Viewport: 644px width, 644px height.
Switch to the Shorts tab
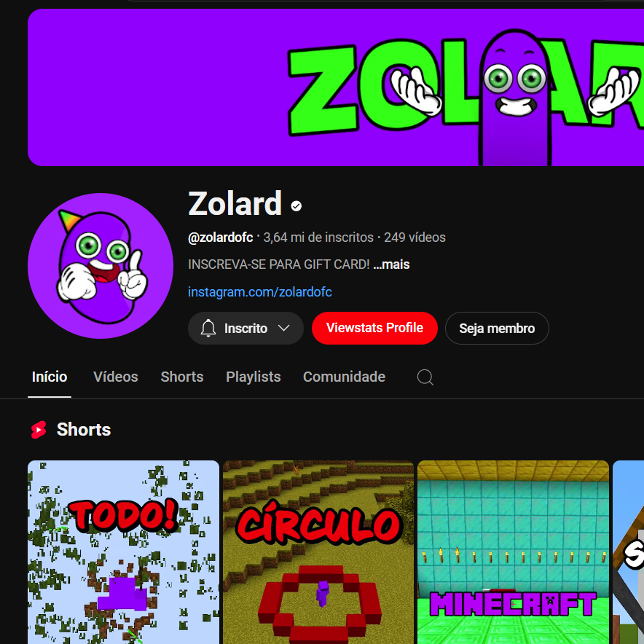point(182,377)
